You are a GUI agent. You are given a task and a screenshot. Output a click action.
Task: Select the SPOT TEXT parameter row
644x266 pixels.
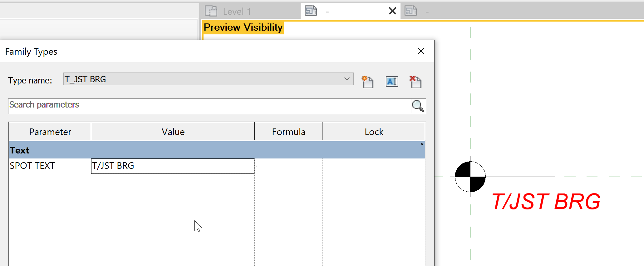pos(32,166)
